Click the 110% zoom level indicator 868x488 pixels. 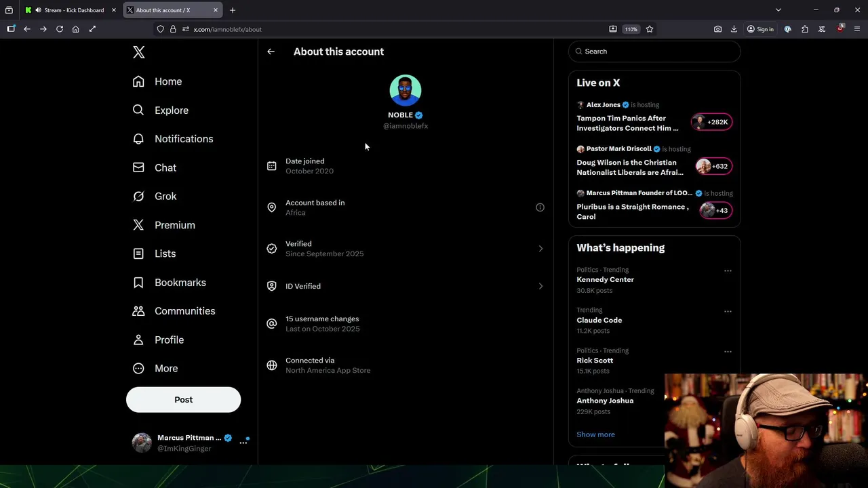(x=631, y=29)
